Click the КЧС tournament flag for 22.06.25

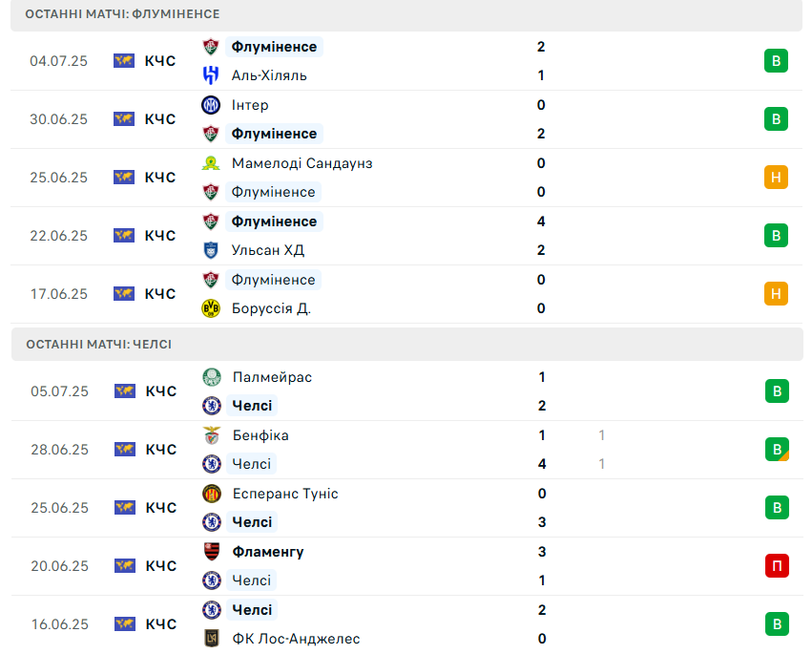point(124,235)
